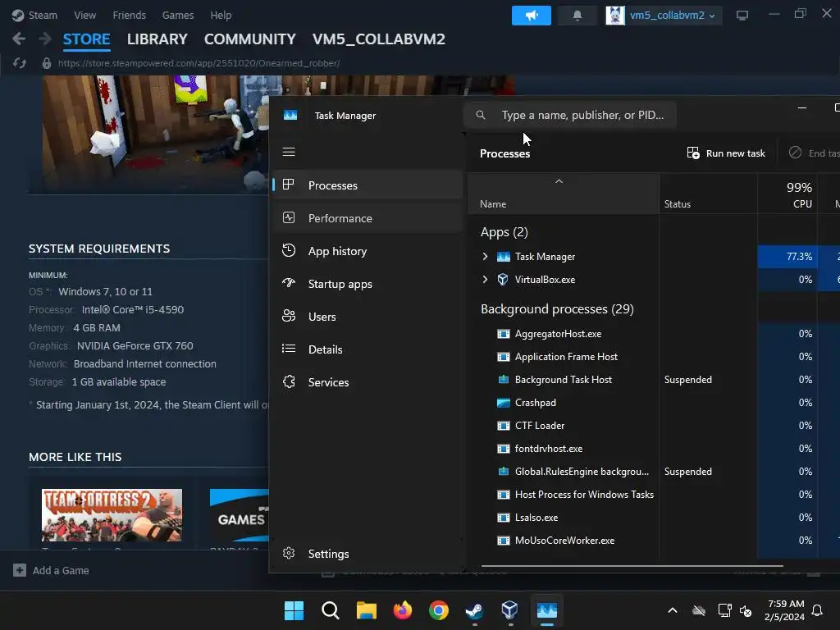Focus the Task Manager search box

pos(570,115)
